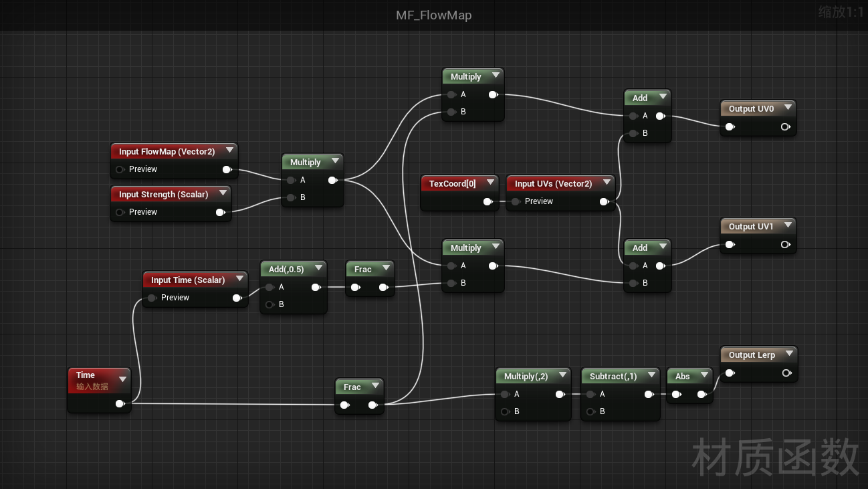The width and height of the screenshot is (868, 489).
Task: Select the Output Lerp node title
Action: click(752, 355)
